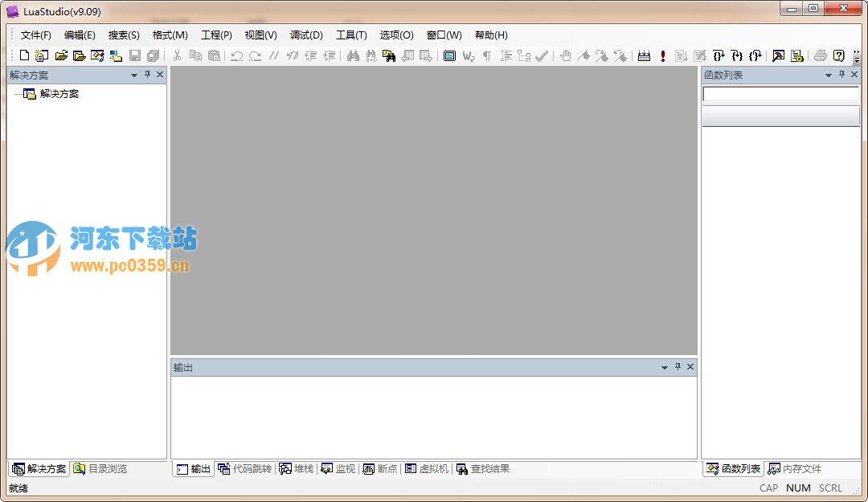This screenshot has width=868, height=502.
Task: Pin the 输出 panel
Action: coord(676,367)
